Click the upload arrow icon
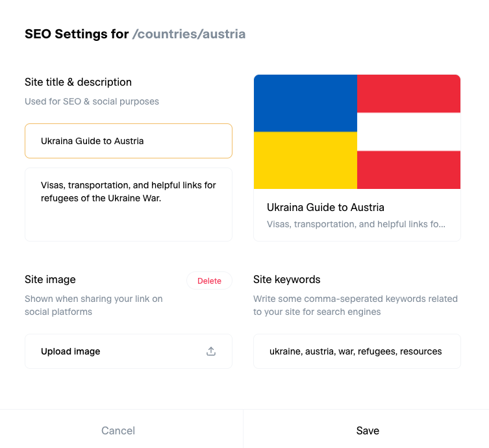This screenshot has height=448, width=489. (x=211, y=351)
